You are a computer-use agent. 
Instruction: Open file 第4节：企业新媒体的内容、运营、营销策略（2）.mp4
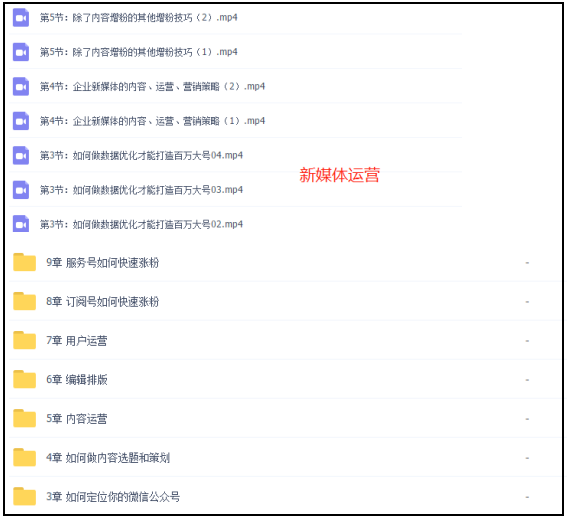153,87
